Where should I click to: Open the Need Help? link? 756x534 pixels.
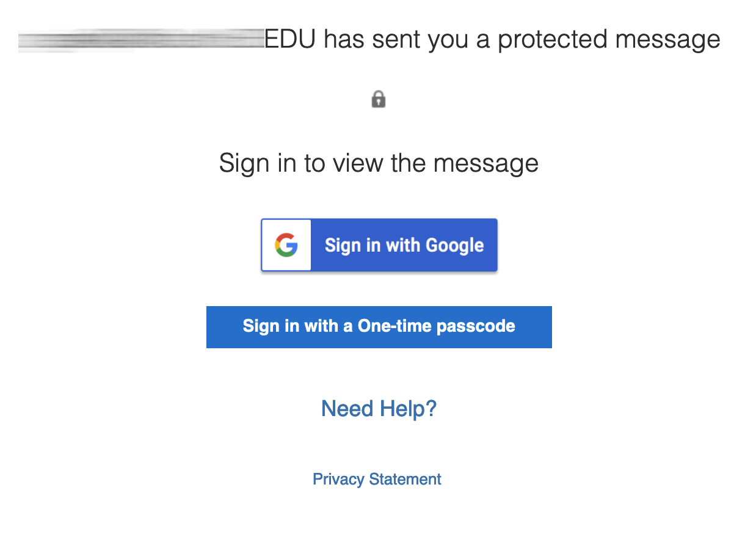(x=379, y=408)
